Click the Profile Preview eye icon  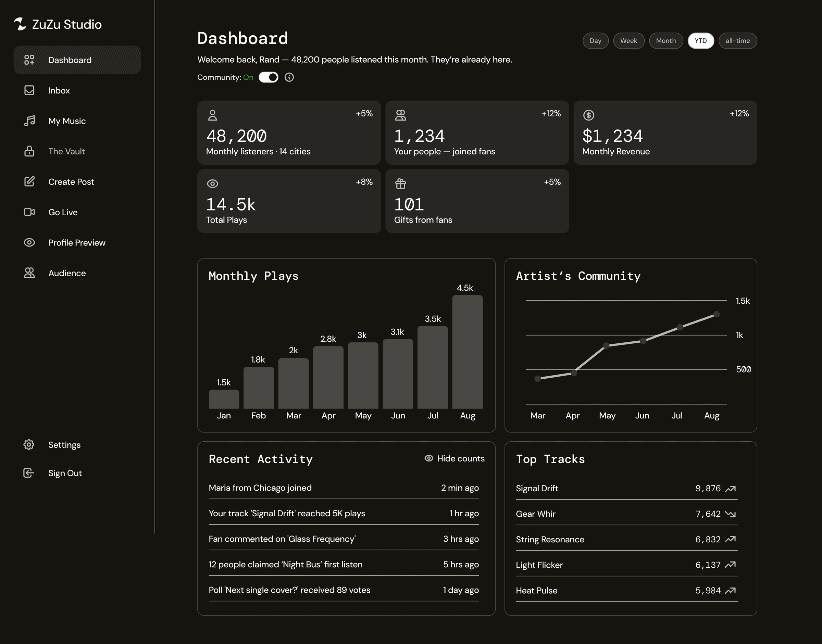(x=29, y=242)
